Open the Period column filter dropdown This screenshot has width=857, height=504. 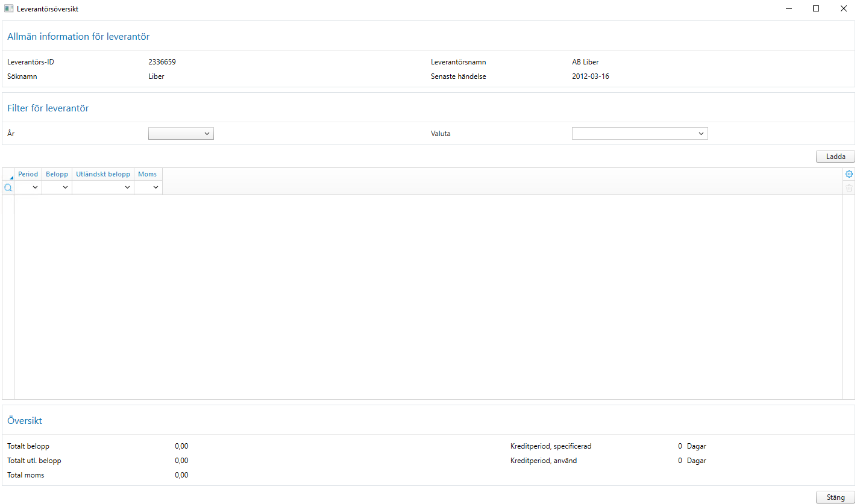pos(35,187)
